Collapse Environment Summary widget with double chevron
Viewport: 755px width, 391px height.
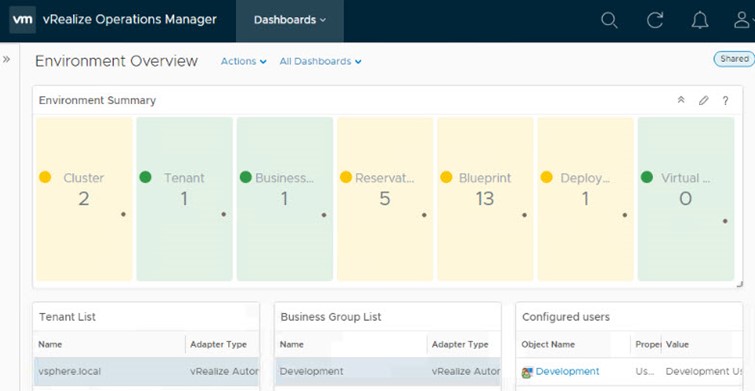tap(681, 100)
